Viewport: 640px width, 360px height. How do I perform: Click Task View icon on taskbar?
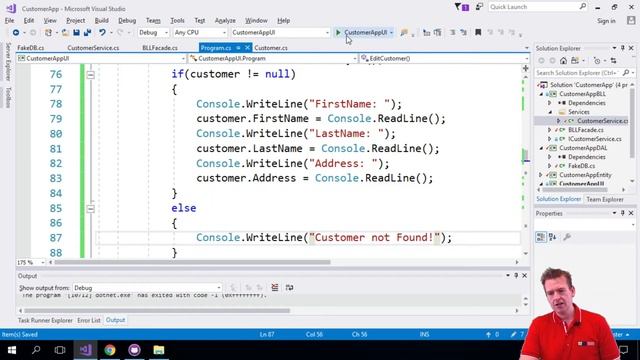[x=60, y=350]
